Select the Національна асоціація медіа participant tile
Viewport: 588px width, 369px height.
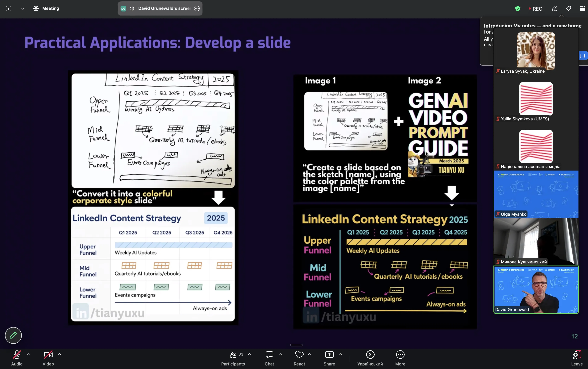[x=536, y=146]
